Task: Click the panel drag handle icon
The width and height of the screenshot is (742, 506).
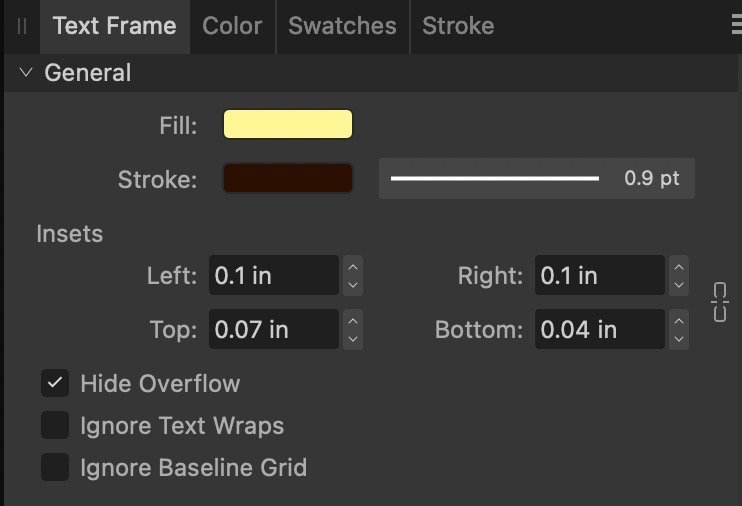Action: point(22,27)
